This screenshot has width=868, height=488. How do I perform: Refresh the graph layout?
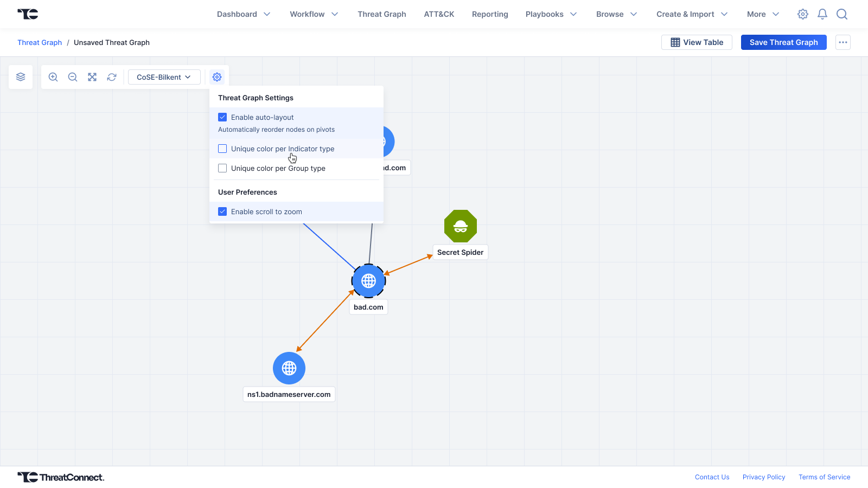tap(112, 77)
